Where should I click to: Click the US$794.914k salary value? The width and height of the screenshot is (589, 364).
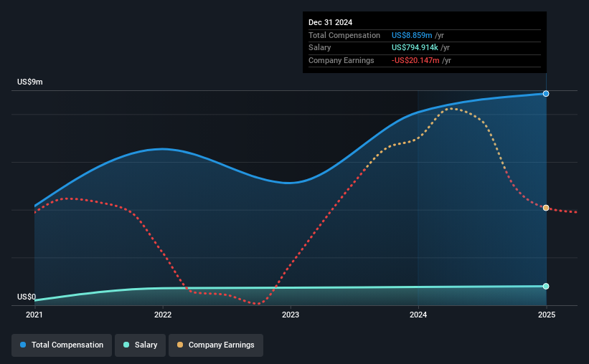[415, 48]
